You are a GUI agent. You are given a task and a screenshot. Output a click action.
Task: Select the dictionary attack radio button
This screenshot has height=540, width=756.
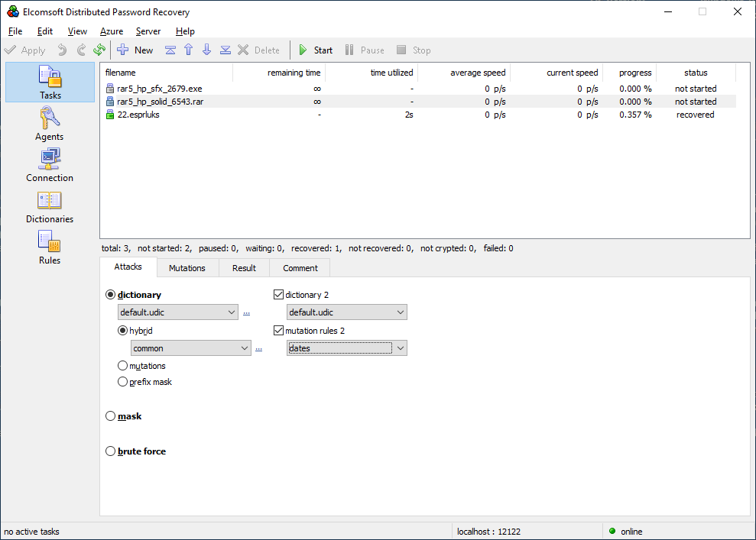click(x=110, y=294)
